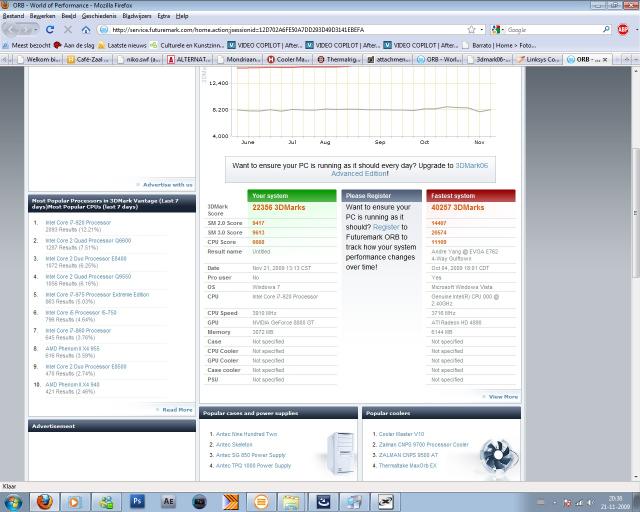This screenshot has width=640, height=512.
Task: Click Advertise with us link
Action: point(167,185)
